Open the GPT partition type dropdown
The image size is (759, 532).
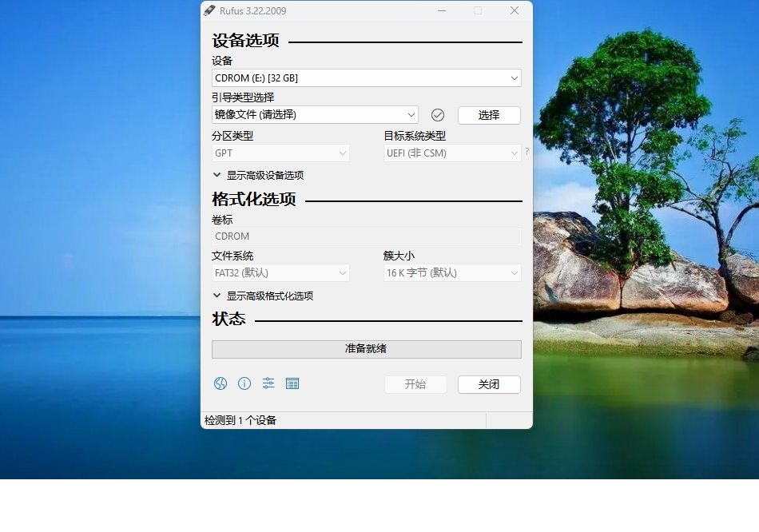[x=280, y=153]
